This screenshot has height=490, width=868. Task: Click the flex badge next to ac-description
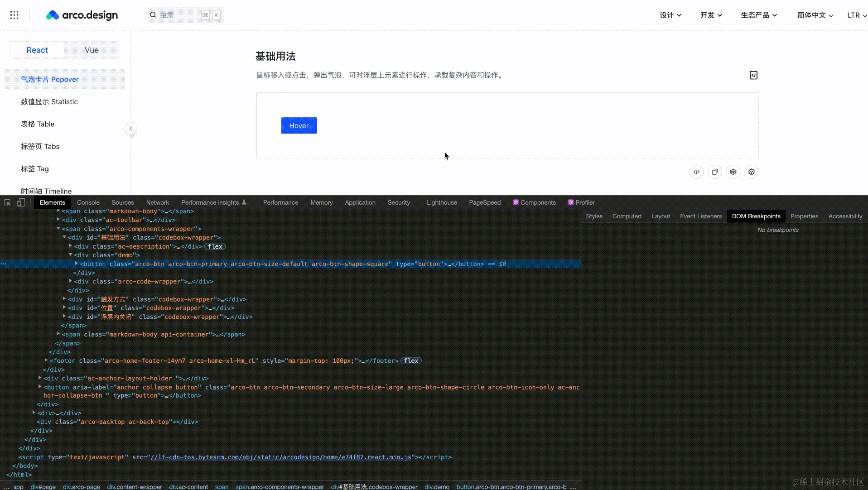point(215,246)
